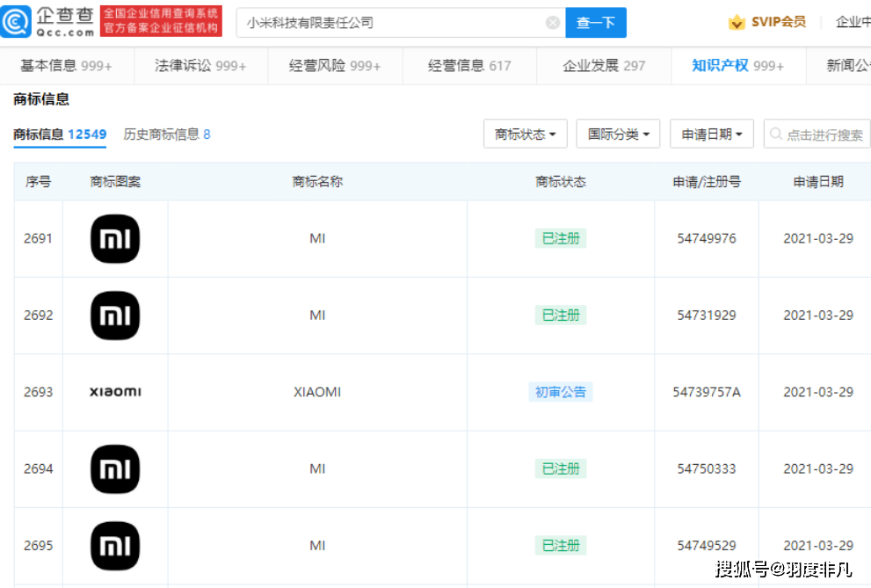The height and width of the screenshot is (588, 871).
Task: Open the 商标状态 dropdown
Action: tap(525, 134)
